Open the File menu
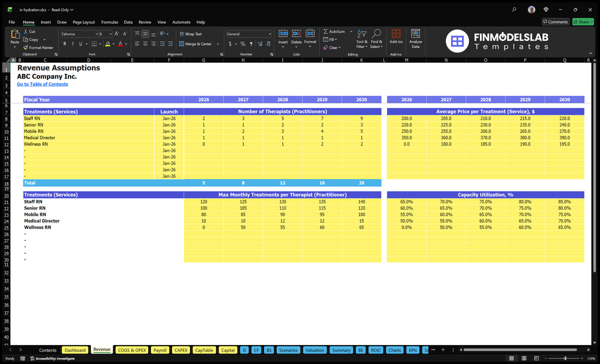The width and height of the screenshot is (600, 364). 11,22
